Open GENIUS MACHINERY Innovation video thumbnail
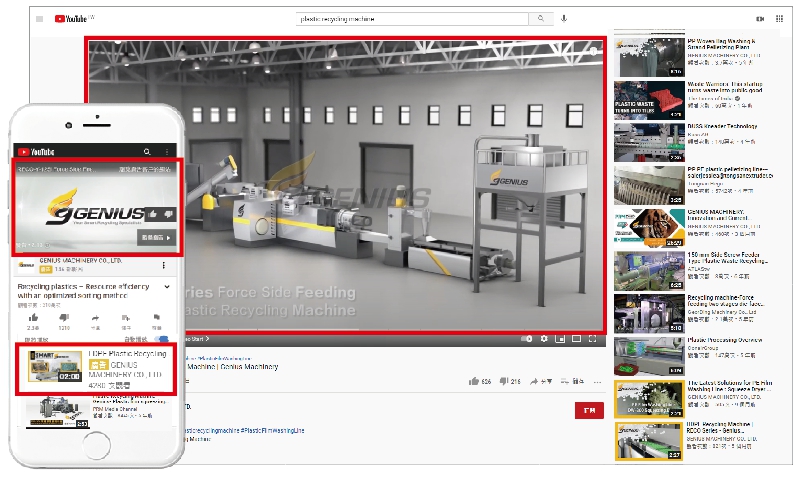Viewport: 798px width, 481px height. tap(649, 227)
